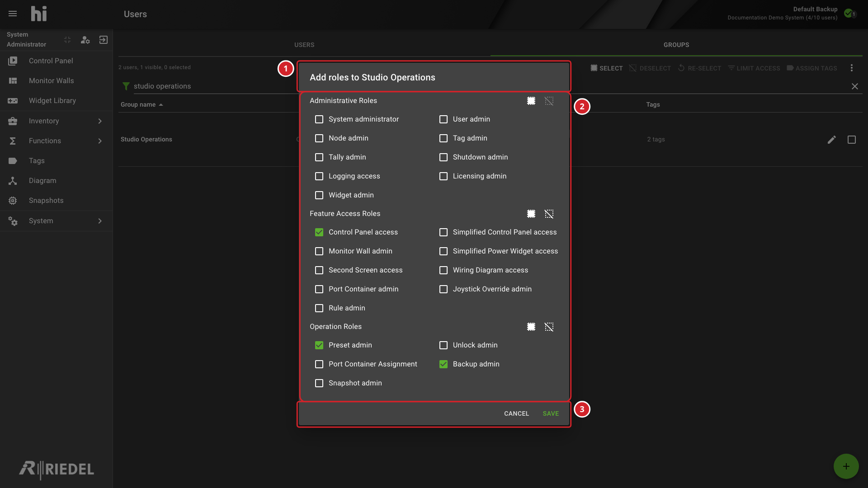Click CANCEL in the roles dialog
This screenshot has width=868, height=488.
[516, 413]
